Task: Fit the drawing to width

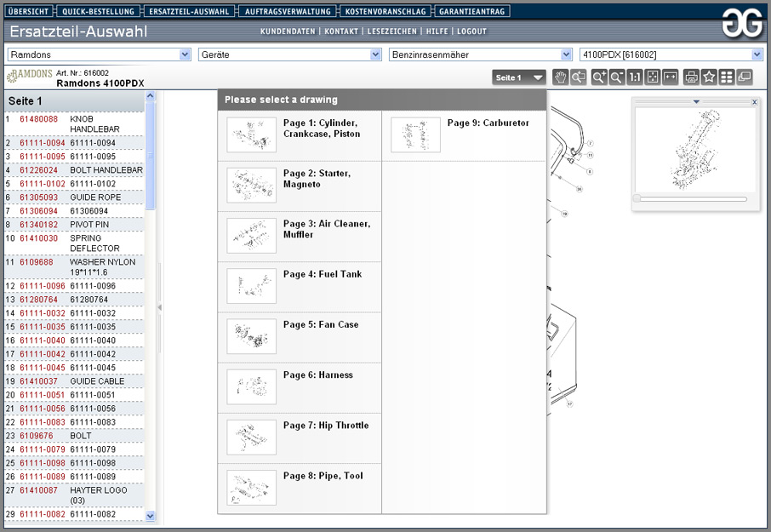Action: (671, 77)
